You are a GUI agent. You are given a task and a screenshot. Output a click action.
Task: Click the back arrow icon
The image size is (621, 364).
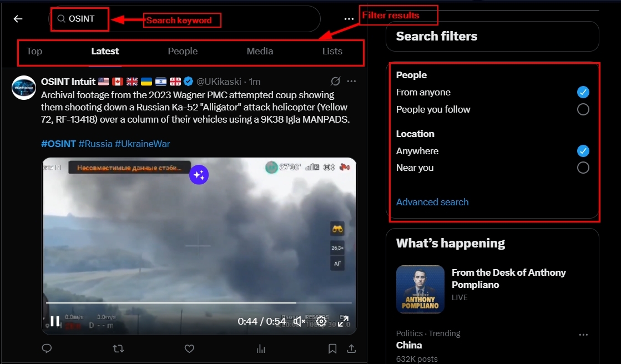(x=18, y=19)
